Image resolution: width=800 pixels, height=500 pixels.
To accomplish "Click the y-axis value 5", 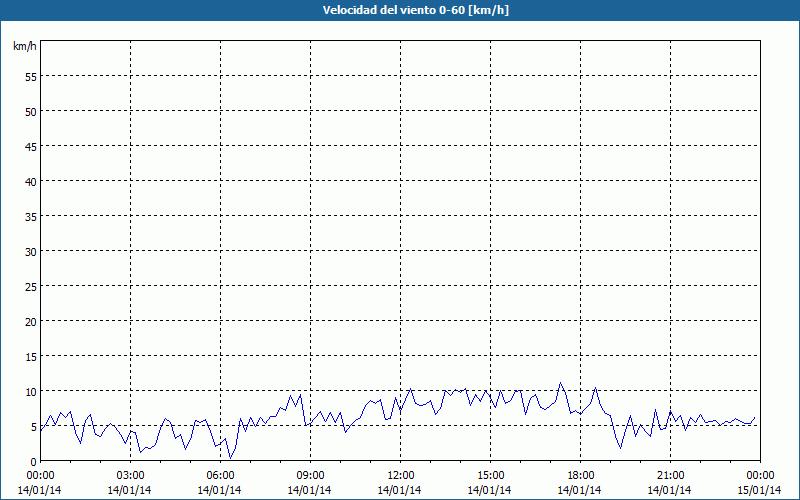I will coord(34,427).
